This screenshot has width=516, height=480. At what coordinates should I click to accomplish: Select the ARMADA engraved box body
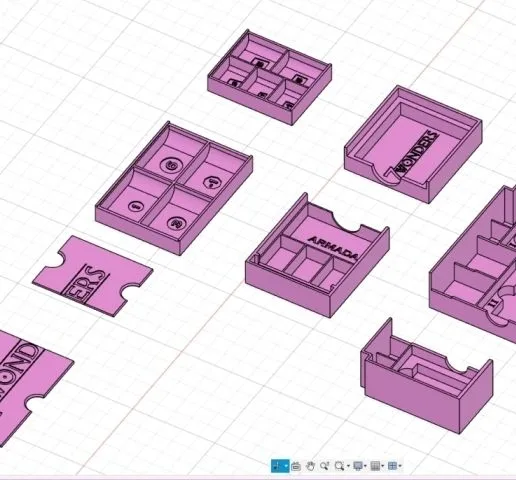[317, 256]
